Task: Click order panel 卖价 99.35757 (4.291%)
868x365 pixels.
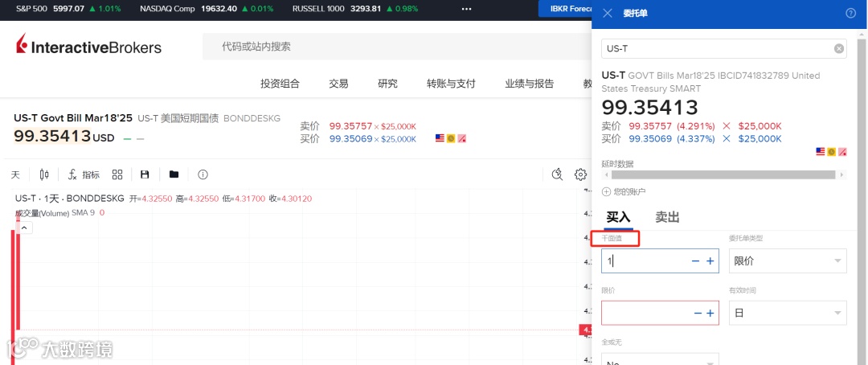Action: pos(671,125)
